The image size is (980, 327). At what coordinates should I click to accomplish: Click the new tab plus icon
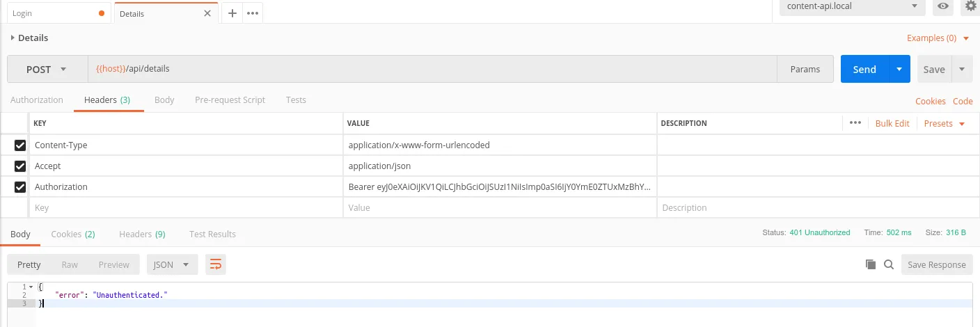click(x=232, y=13)
